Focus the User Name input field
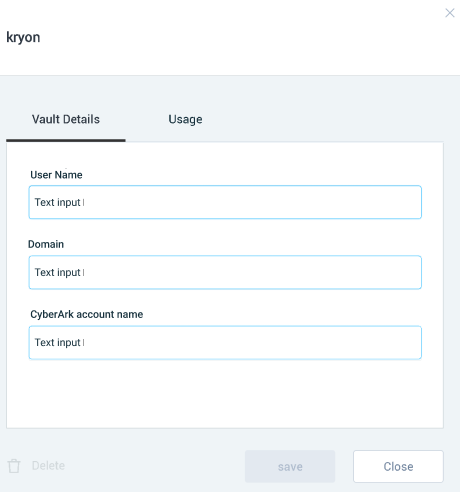 (x=225, y=202)
